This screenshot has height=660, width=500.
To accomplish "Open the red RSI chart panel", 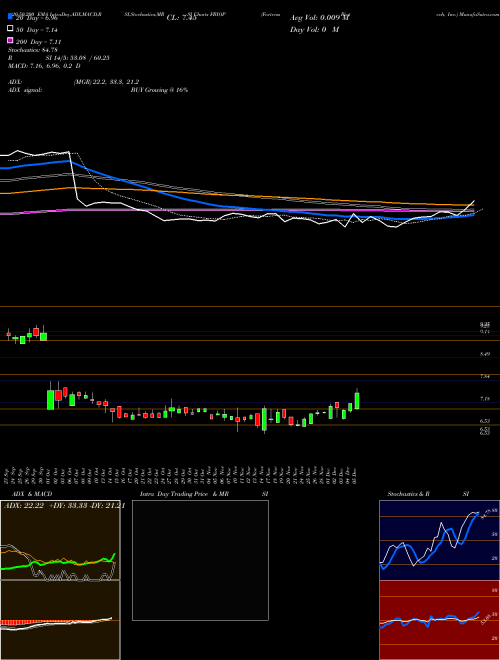I will (x=439, y=620).
